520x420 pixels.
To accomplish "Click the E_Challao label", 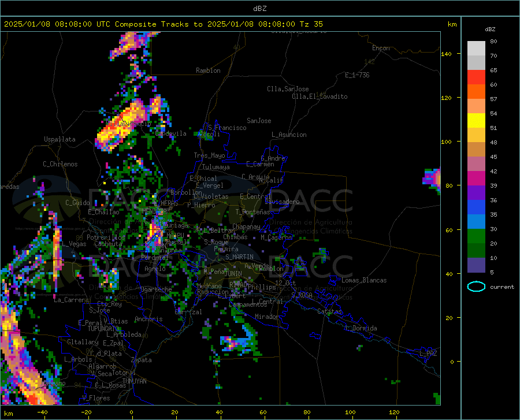I will (x=103, y=212).
